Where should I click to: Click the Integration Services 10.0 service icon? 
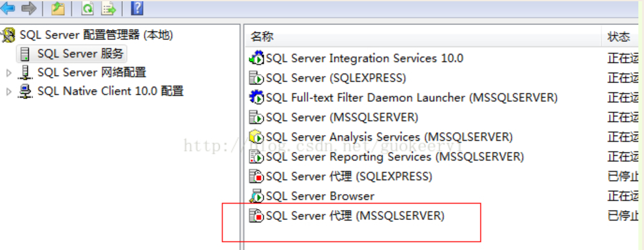click(x=256, y=58)
